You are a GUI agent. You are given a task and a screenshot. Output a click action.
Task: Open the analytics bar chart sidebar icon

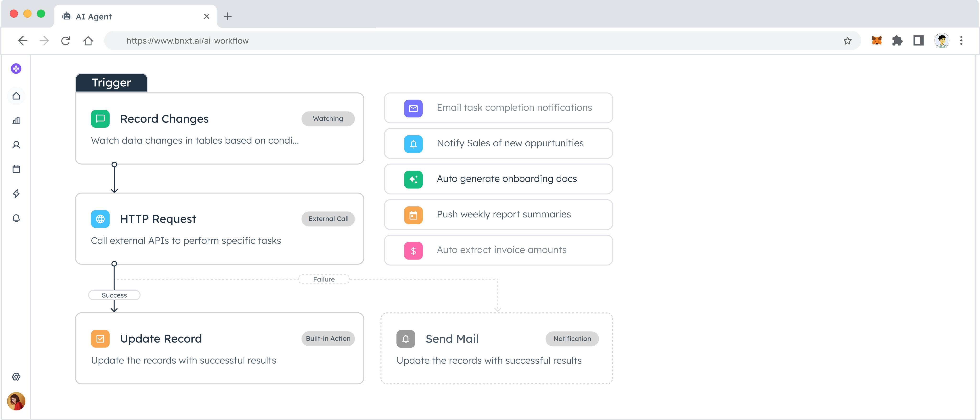(x=16, y=121)
